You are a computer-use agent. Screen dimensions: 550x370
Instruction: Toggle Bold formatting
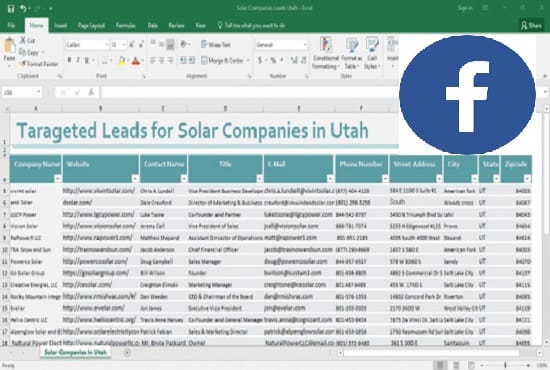point(69,60)
